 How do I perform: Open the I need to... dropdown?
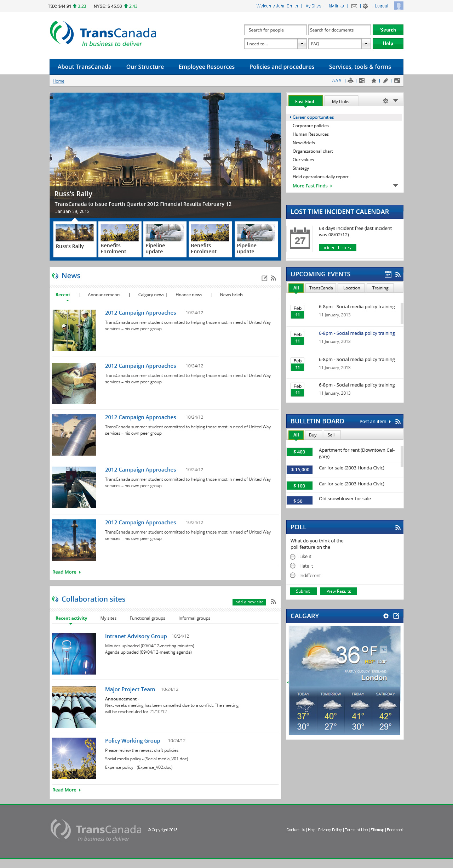tap(275, 44)
